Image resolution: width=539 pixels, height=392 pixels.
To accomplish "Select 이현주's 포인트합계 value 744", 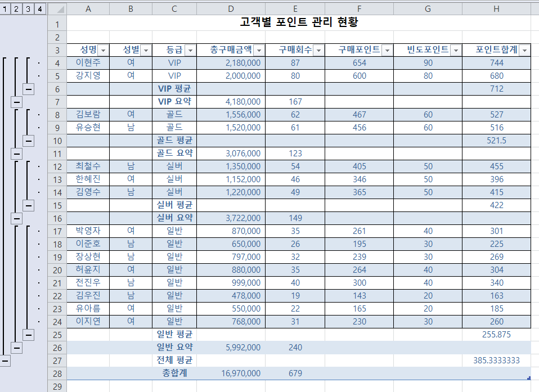I will coord(496,63).
